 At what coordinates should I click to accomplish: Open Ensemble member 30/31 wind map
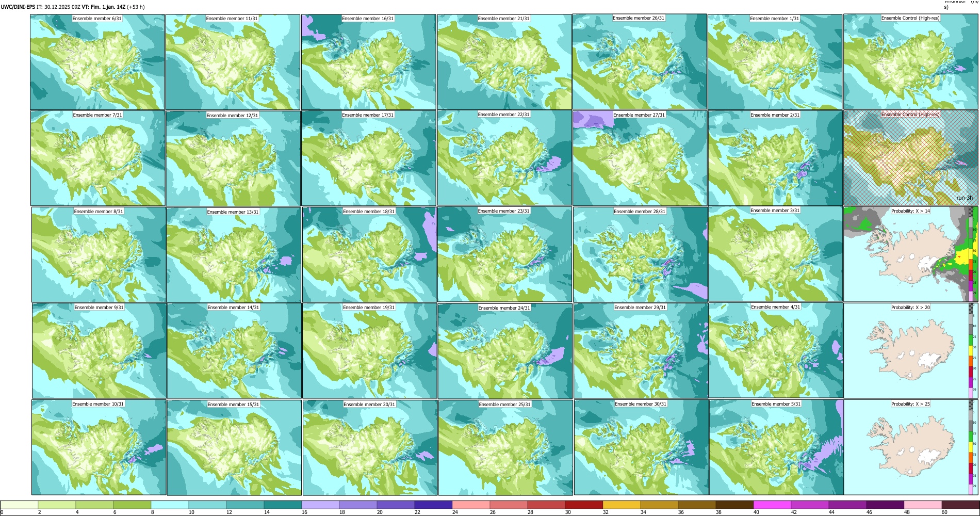641,447
